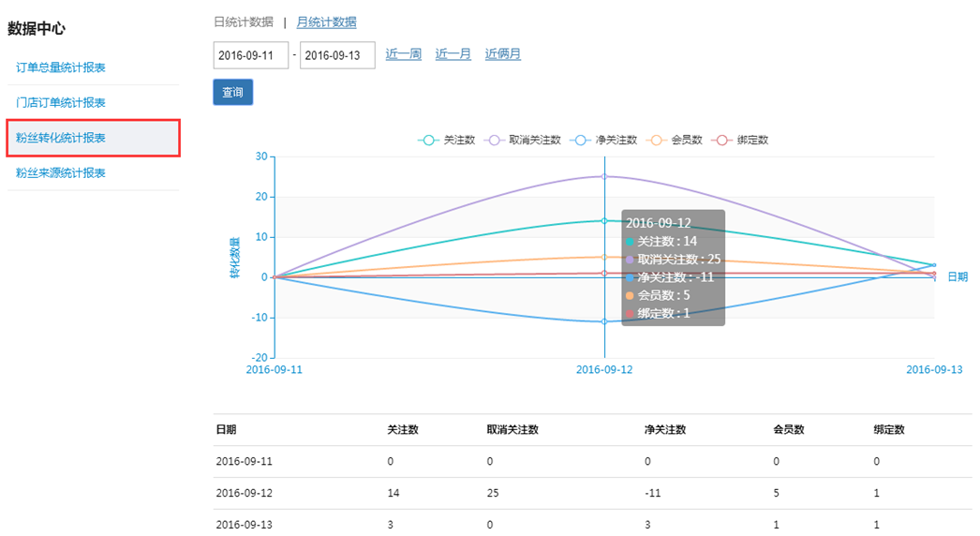Hide the 会员数 series via legend
This screenshot has width=980, height=536.
tap(675, 140)
